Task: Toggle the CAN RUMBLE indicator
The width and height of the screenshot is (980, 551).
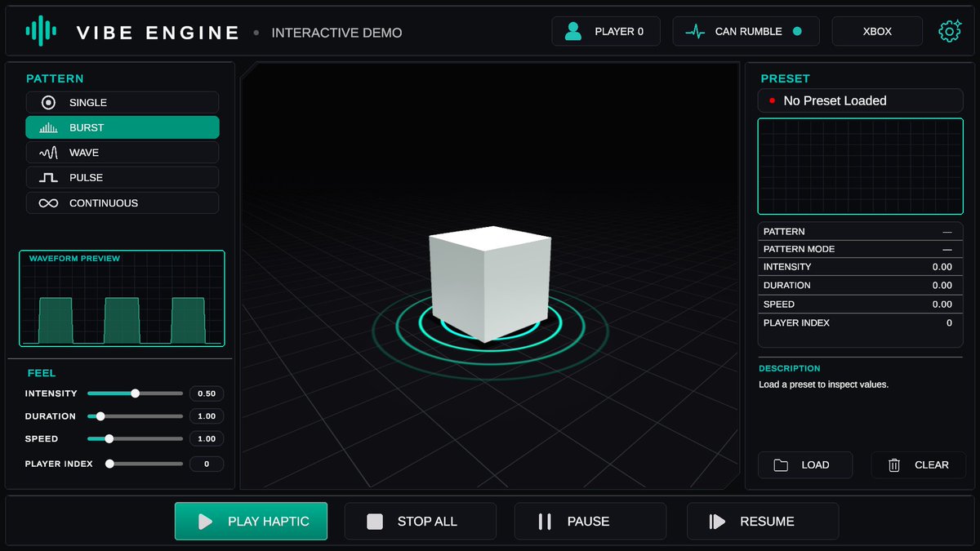Action: [x=746, y=31]
